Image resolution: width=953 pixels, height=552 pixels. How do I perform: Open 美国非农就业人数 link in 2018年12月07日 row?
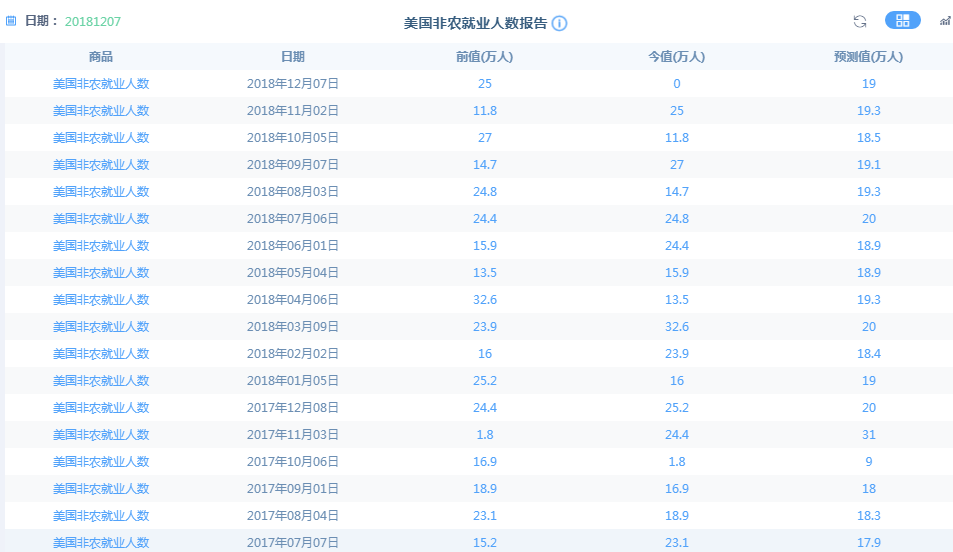click(x=101, y=84)
